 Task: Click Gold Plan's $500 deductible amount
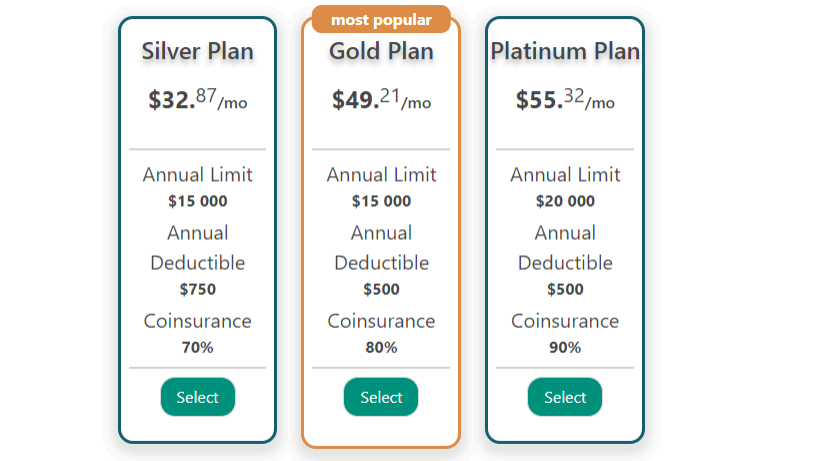(x=381, y=290)
